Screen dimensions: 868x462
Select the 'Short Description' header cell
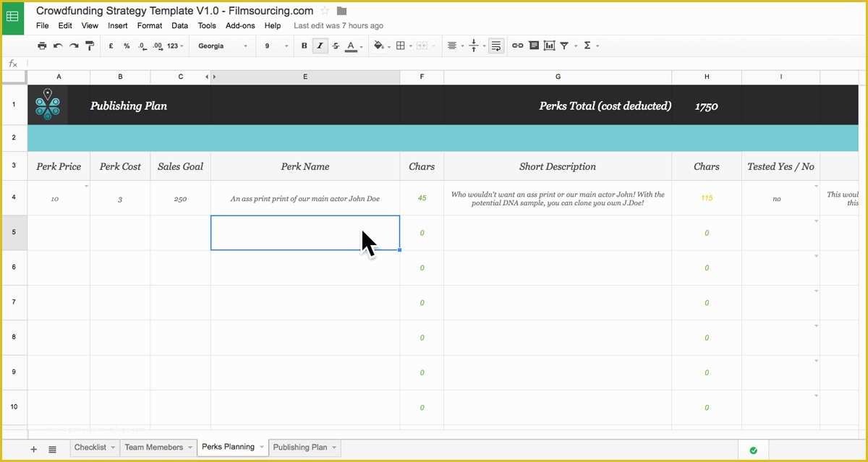(x=558, y=166)
